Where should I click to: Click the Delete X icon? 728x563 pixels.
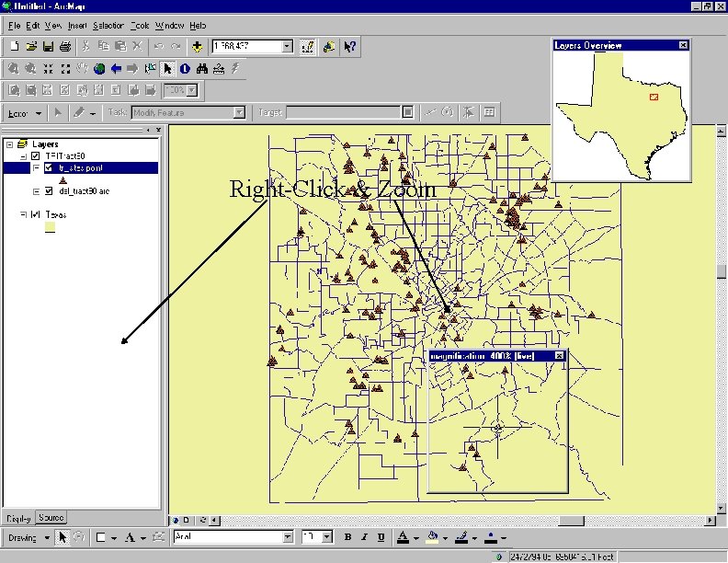pos(137,46)
